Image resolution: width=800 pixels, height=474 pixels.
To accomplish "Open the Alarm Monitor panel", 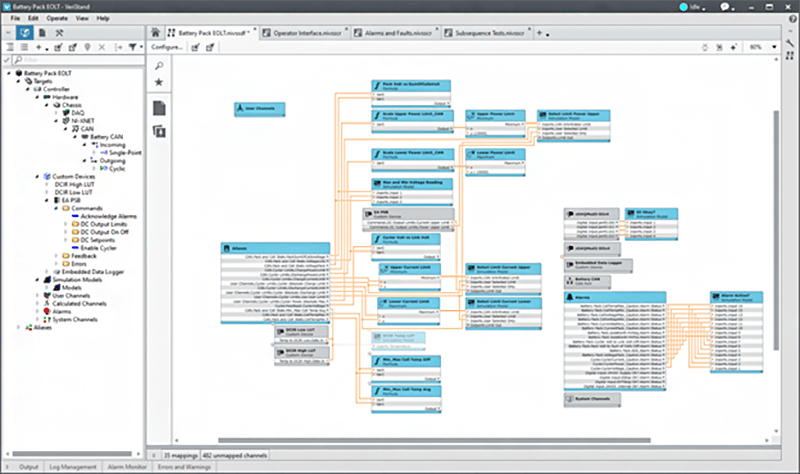I will (127, 467).
